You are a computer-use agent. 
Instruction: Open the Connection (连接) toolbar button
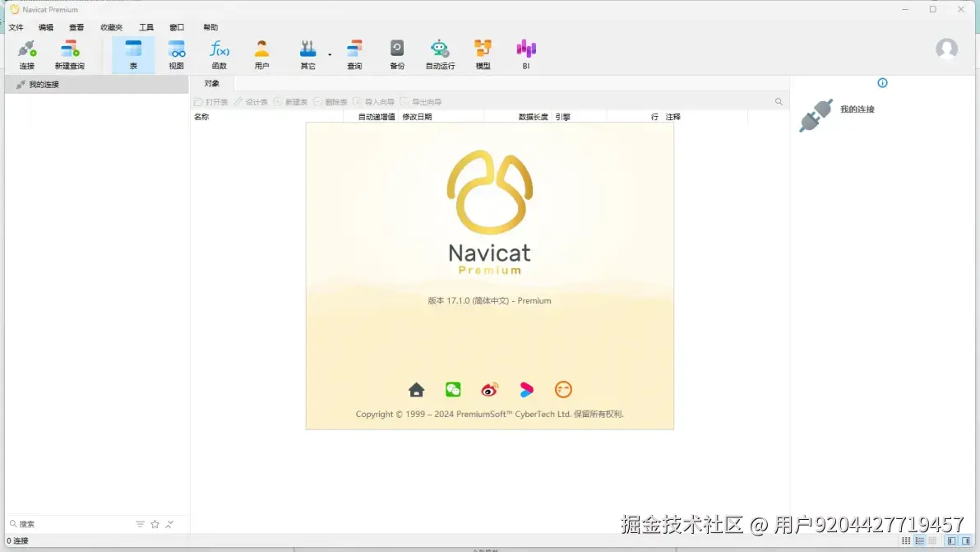point(27,54)
